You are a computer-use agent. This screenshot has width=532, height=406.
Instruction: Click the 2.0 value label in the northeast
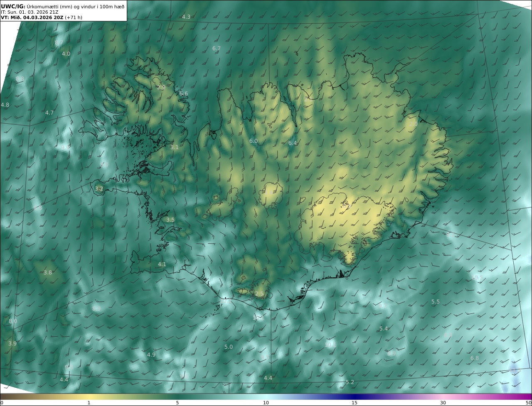coord(414,124)
